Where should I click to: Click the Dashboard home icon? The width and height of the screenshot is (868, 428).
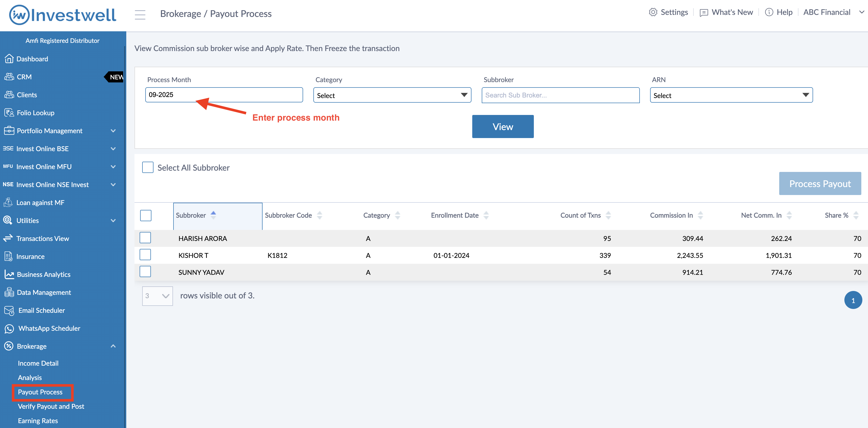[9, 59]
